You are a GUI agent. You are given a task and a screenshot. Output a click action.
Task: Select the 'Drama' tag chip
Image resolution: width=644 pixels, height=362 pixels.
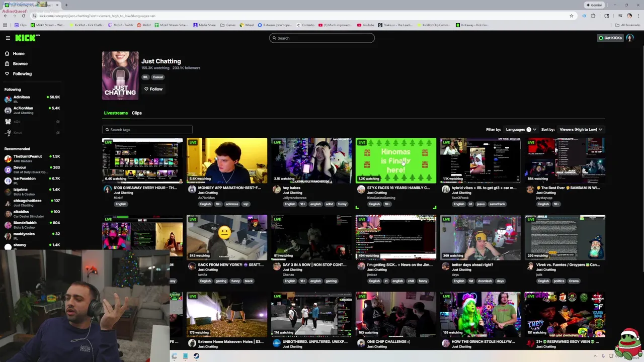click(574, 281)
